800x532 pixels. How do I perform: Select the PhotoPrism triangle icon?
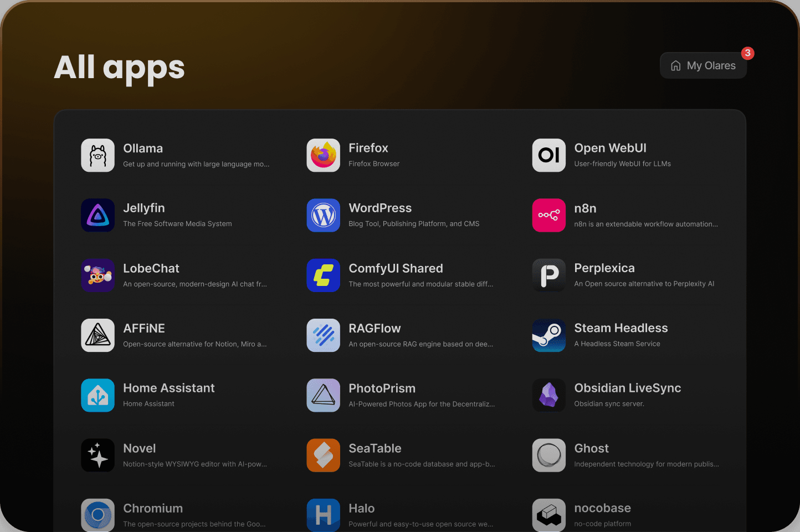[323, 395]
